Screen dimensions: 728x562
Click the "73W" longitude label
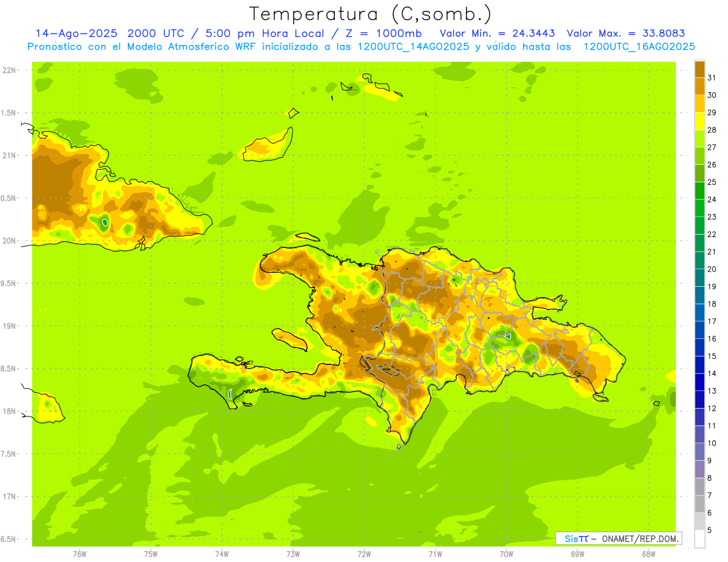coord(293,554)
